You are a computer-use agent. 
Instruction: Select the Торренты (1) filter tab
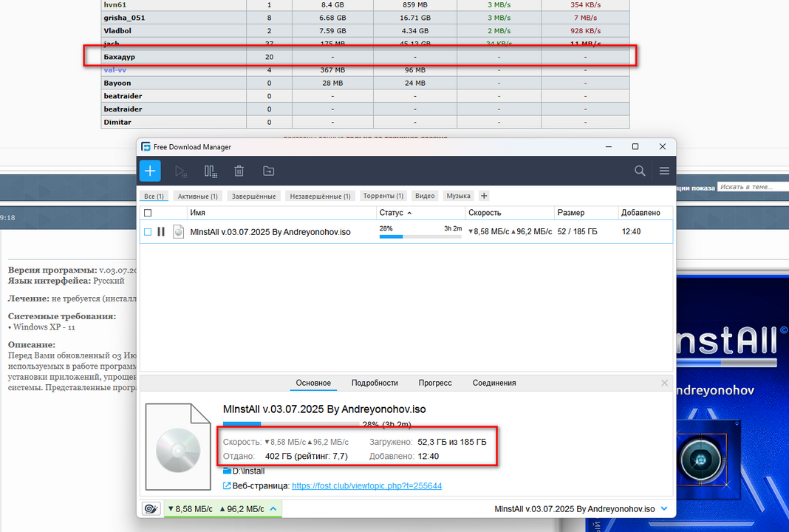[x=383, y=196]
